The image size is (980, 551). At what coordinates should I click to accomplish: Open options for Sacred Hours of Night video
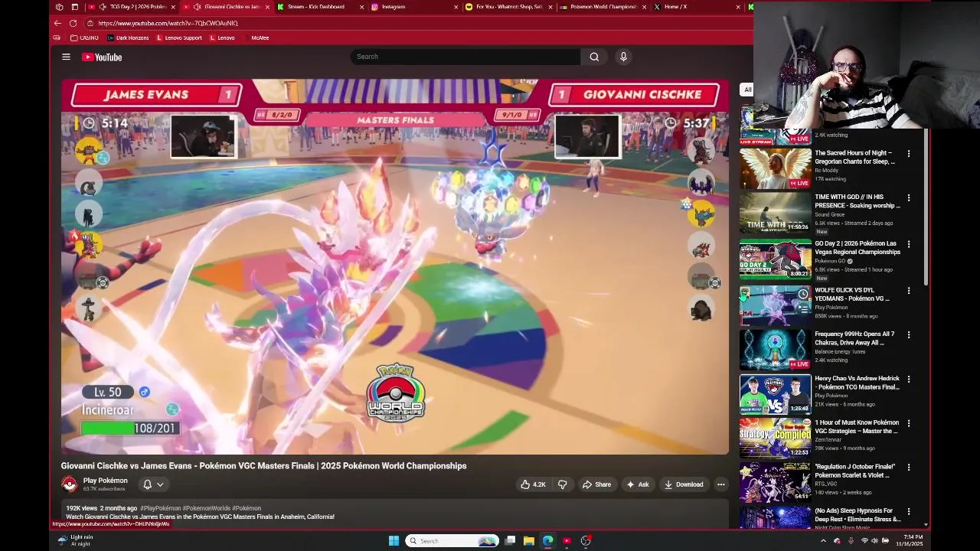tap(909, 154)
